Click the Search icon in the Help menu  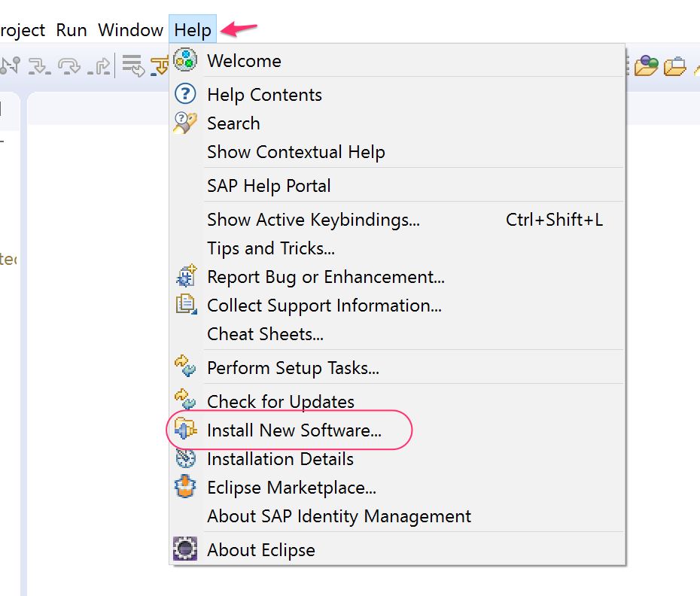coord(185,123)
